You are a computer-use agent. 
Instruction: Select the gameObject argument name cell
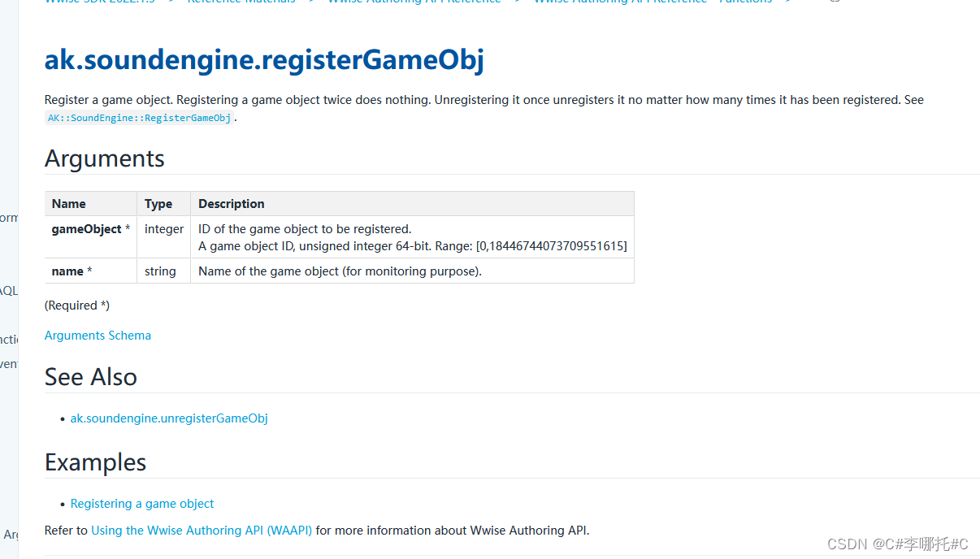point(91,237)
